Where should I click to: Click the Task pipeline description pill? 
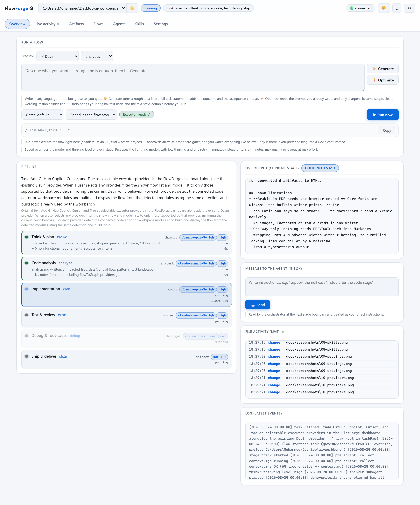click(209, 8)
